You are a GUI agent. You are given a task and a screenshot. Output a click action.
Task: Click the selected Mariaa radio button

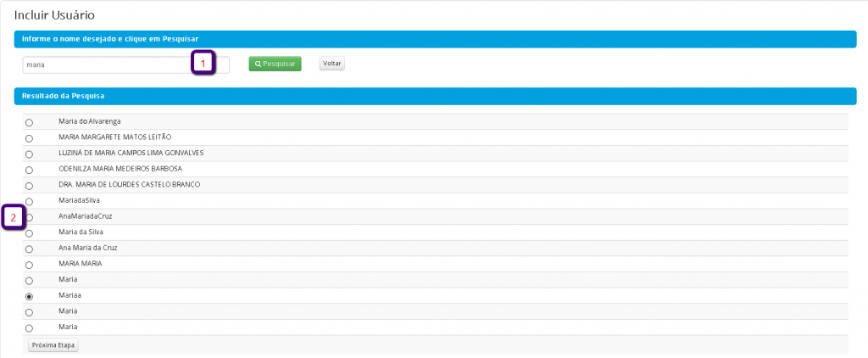[x=29, y=296]
